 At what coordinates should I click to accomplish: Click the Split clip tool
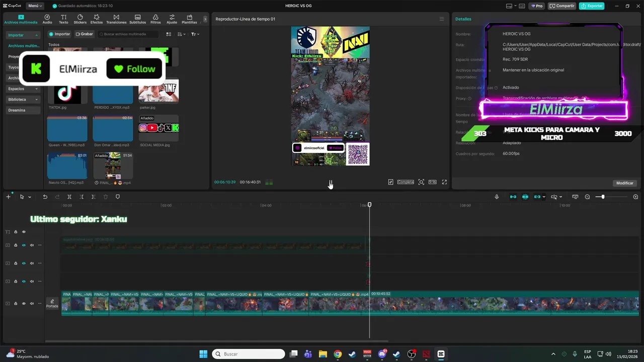point(69,197)
